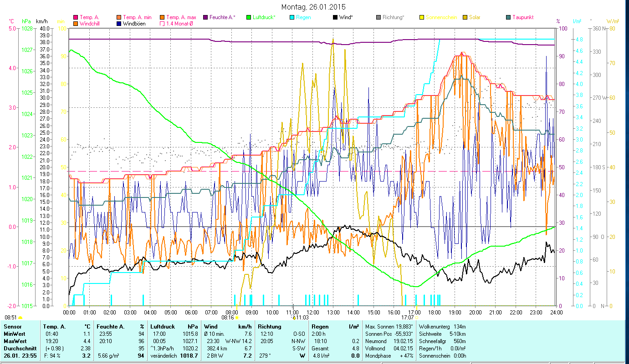The height and width of the screenshot is (364, 629).
Task: Click the Temp. A. max legend label
Action: click(181, 17)
